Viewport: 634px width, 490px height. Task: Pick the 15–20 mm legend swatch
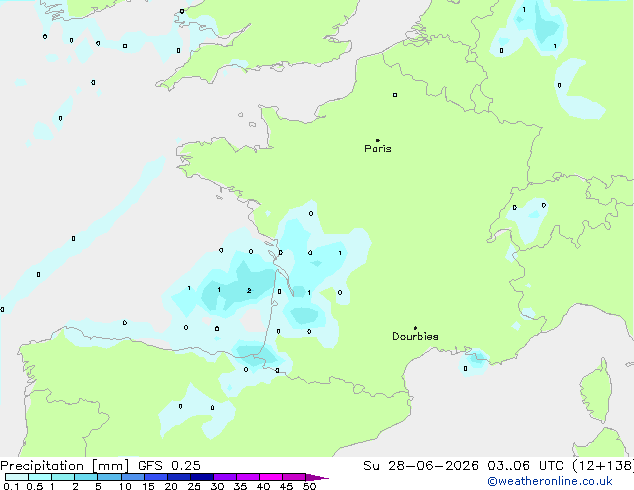click(155, 477)
